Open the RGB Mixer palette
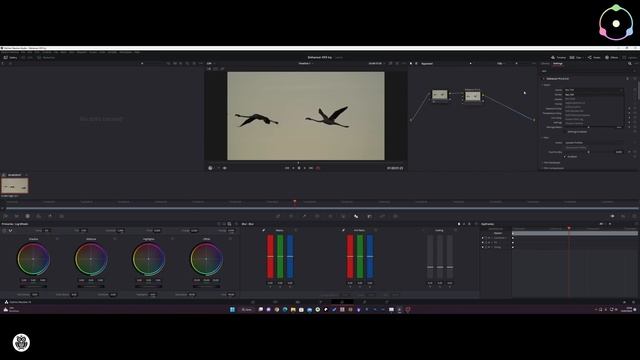This screenshot has width=640, height=360. tap(50, 216)
